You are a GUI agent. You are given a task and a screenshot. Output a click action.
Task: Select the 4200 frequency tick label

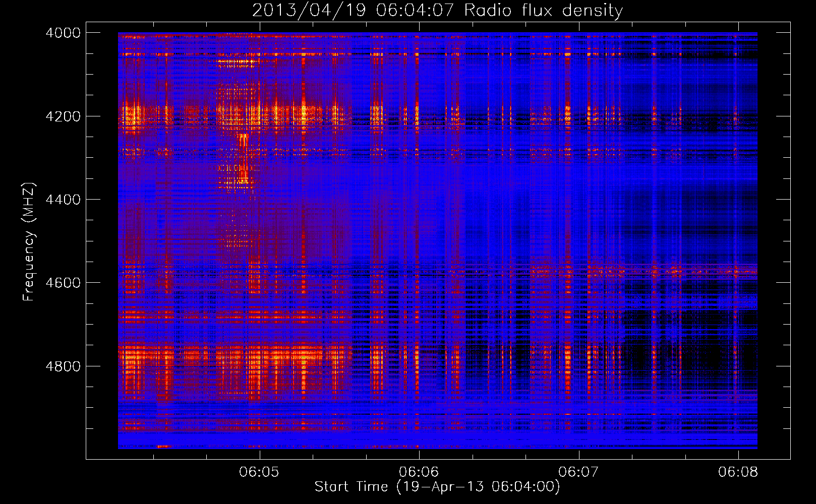(x=63, y=116)
